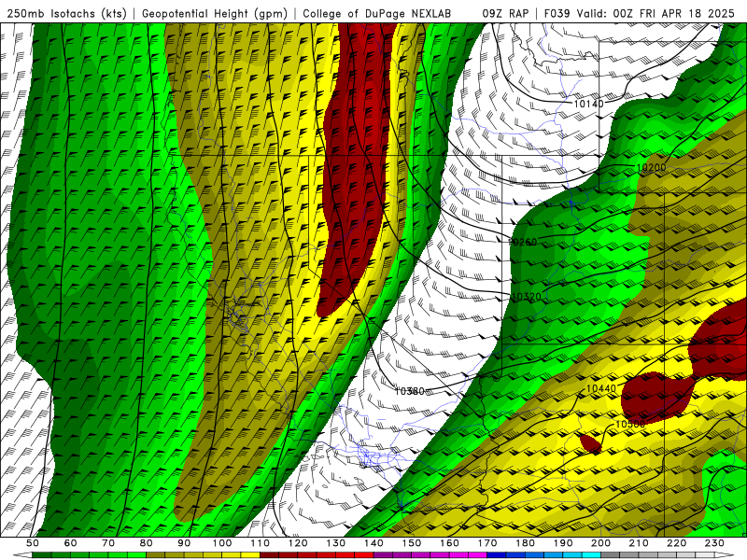Click the 'College of DuPage NEXLAB' label

click(377, 14)
